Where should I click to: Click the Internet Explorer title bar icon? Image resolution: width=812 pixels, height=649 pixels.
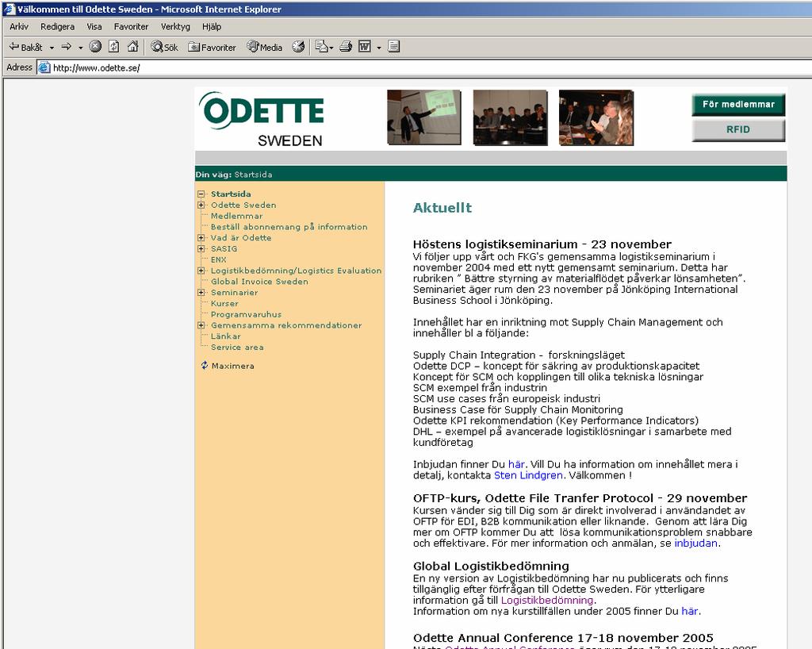click(x=10, y=9)
